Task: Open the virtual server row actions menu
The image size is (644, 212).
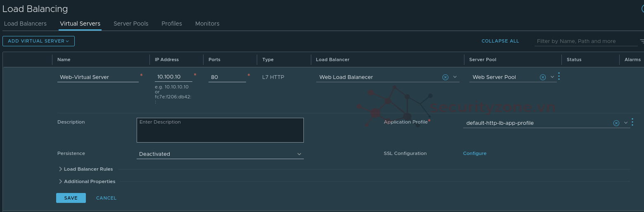Action: coord(559,76)
